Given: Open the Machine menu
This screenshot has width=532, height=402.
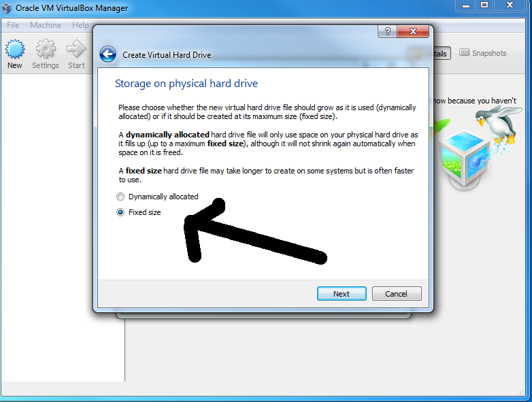Looking at the screenshot, I should (x=46, y=25).
